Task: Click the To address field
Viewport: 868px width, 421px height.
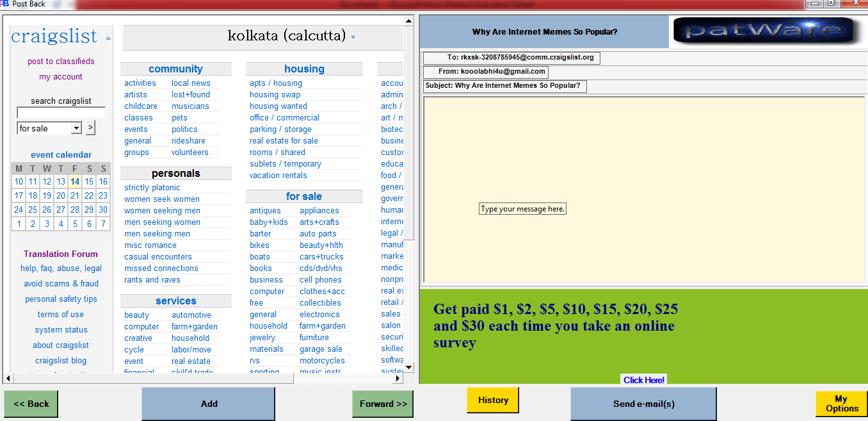Action: pyautogui.click(x=511, y=58)
